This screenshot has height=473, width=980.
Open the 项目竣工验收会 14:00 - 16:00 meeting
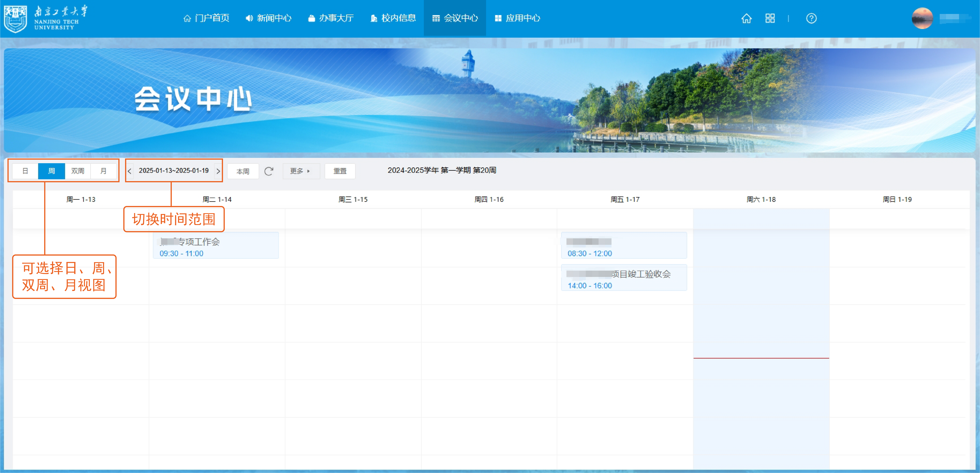pyautogui.click(x=624, y=278)
